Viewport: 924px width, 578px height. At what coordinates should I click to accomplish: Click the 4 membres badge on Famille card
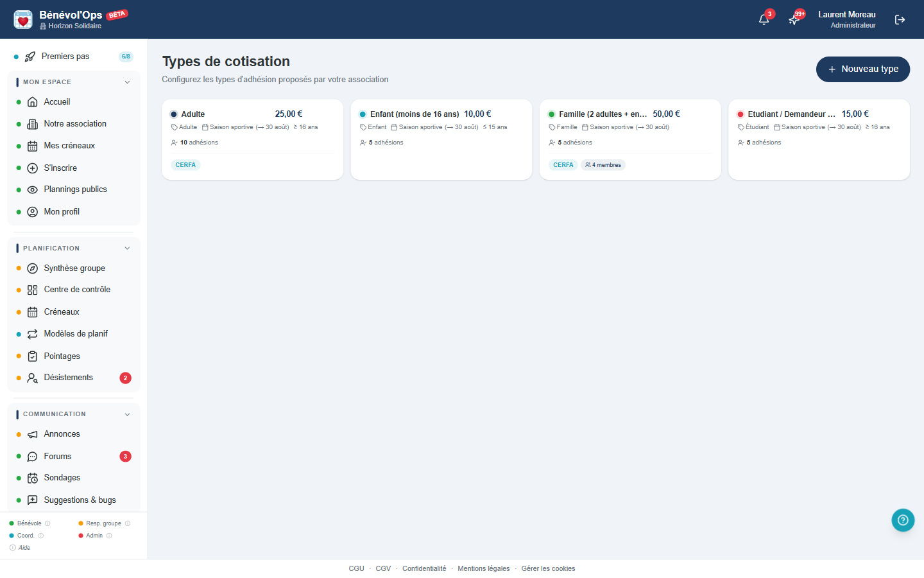click(603, 165)
